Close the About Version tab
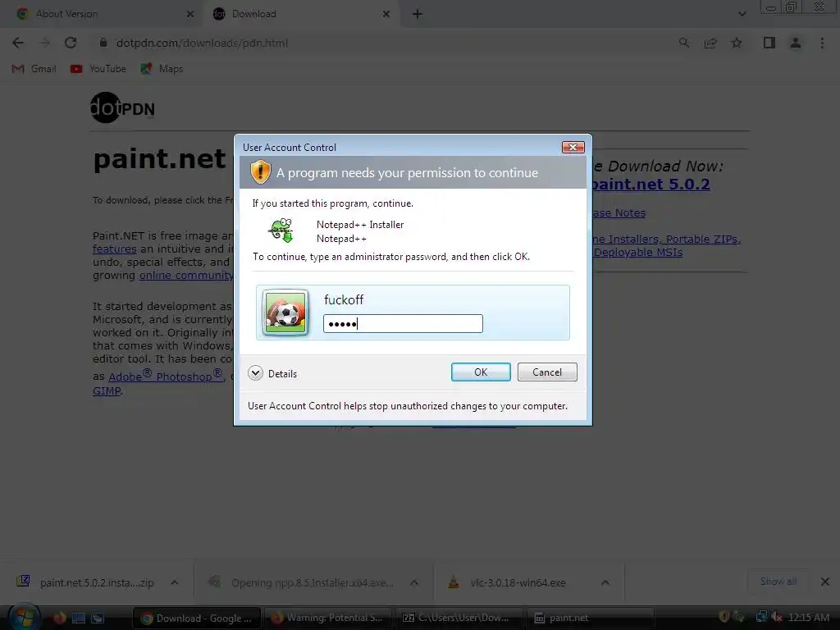 coord(190,15)
